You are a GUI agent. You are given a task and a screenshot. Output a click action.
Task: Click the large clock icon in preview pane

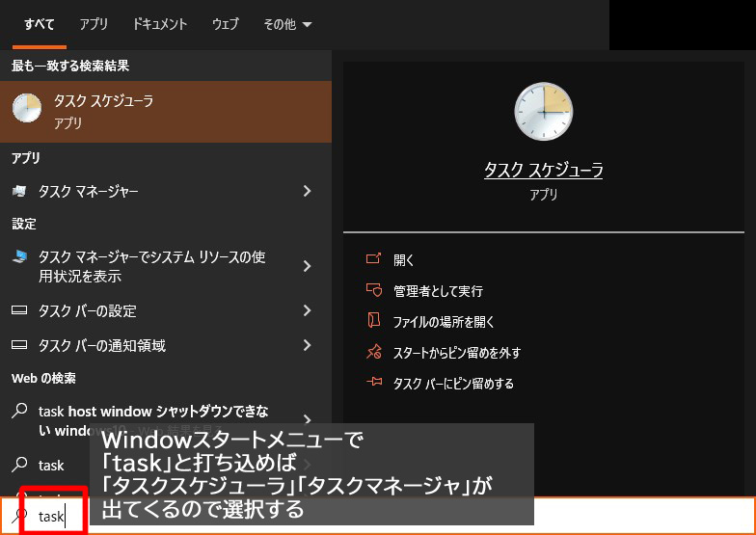coord(544,112)
